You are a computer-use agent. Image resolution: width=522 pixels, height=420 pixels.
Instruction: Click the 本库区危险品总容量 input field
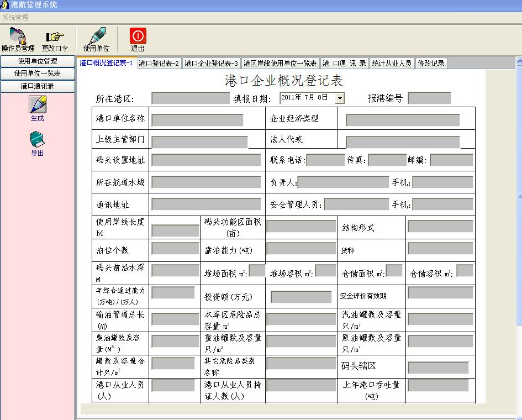click(x=301, y=319)
